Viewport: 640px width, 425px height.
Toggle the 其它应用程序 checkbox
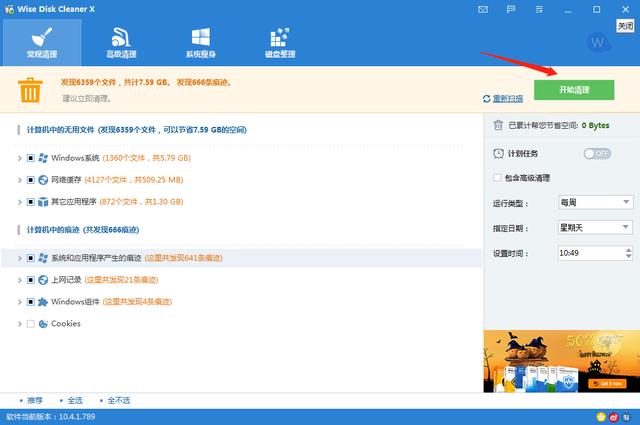[31, 202]
